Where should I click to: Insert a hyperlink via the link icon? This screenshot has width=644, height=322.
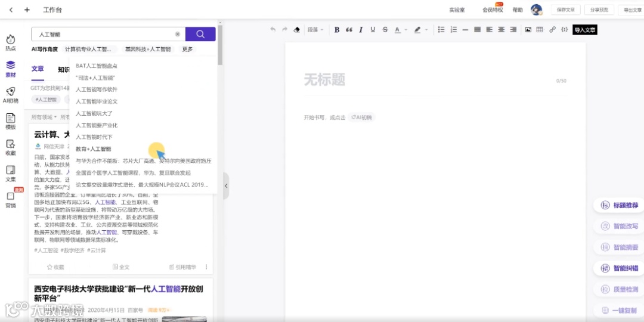click(552, 30)
